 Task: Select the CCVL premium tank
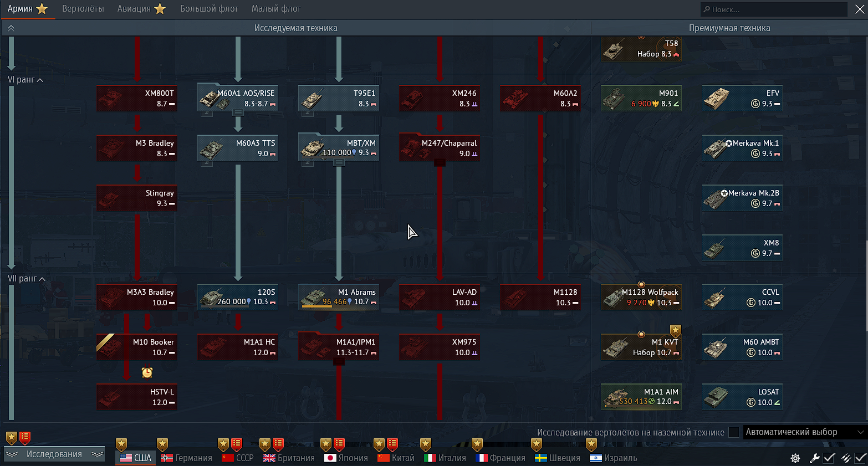point(742,297)
